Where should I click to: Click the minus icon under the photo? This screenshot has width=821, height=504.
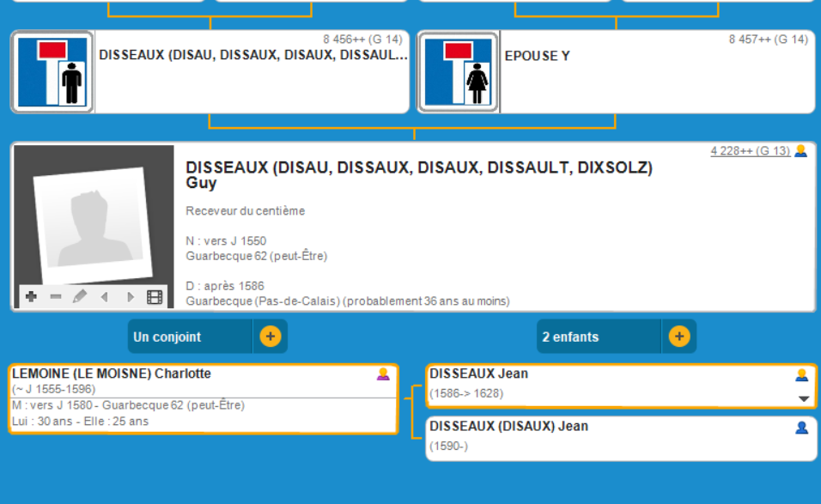coord(56,297)
